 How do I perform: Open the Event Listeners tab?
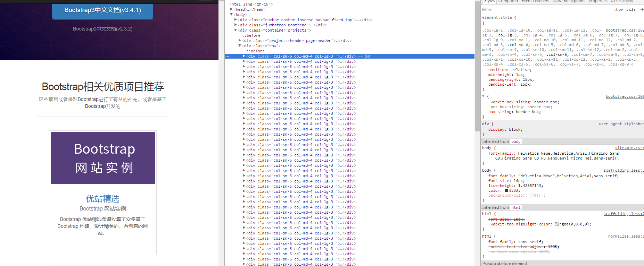coord(535,1)
